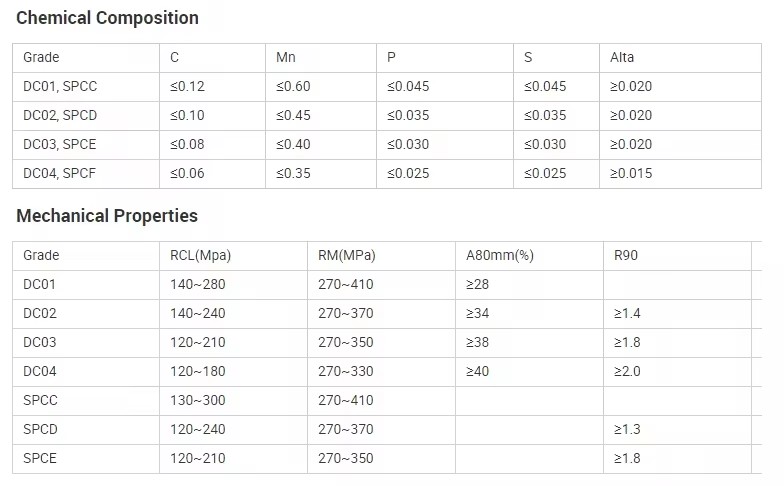The height and width of the screenshot is (486, 784).
Task: Select the DC03, SPCE grade cell
Action: (60, 144)
